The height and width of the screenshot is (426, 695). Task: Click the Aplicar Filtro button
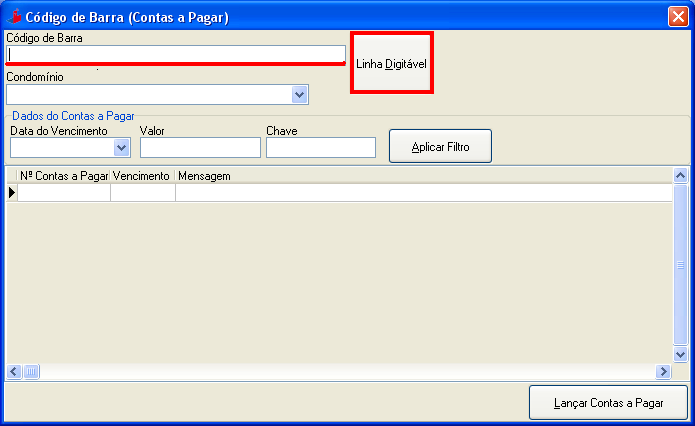[440, 147]
